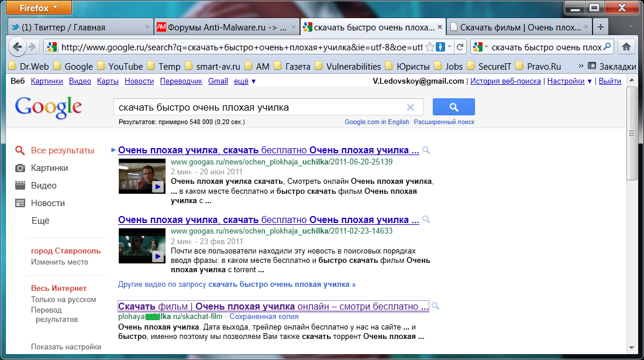Expand the ещё menu in Google bar
This screenshot has width=644, height=360.
[244, 81]
